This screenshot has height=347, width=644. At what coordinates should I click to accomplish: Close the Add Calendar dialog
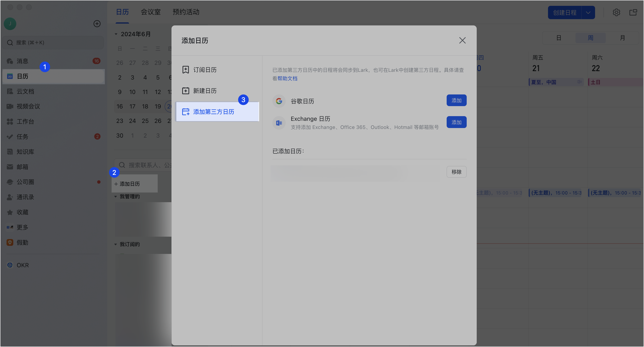tap(462, 41)
